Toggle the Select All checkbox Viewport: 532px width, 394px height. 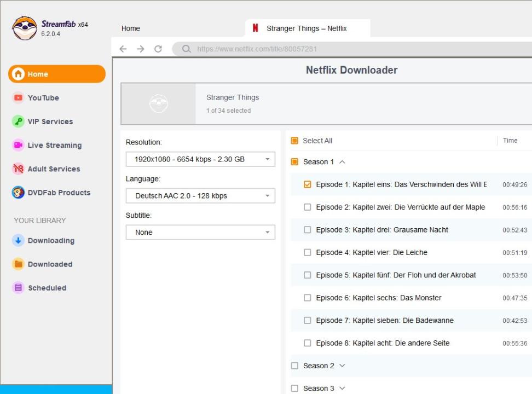click(x=294, y=141)
